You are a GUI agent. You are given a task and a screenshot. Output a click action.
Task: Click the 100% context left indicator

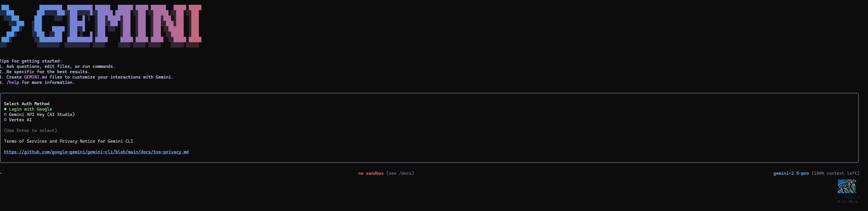[x=835, y=173]
